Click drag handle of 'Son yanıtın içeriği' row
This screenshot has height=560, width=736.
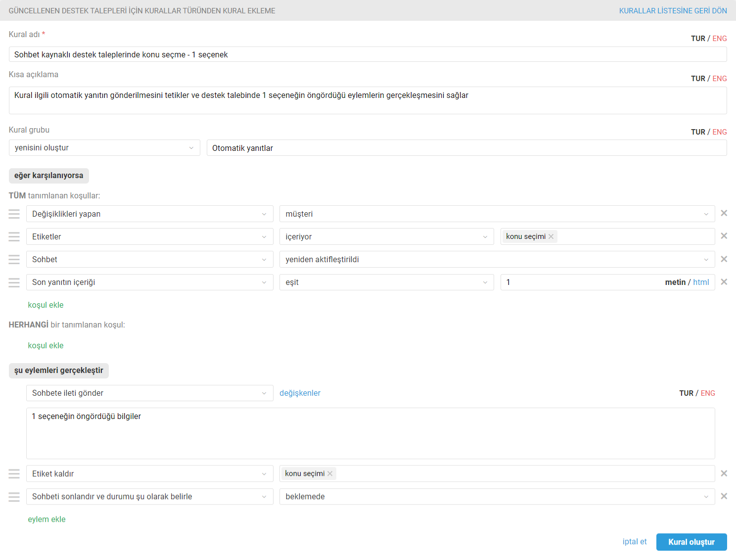click(x=14, y=282)
